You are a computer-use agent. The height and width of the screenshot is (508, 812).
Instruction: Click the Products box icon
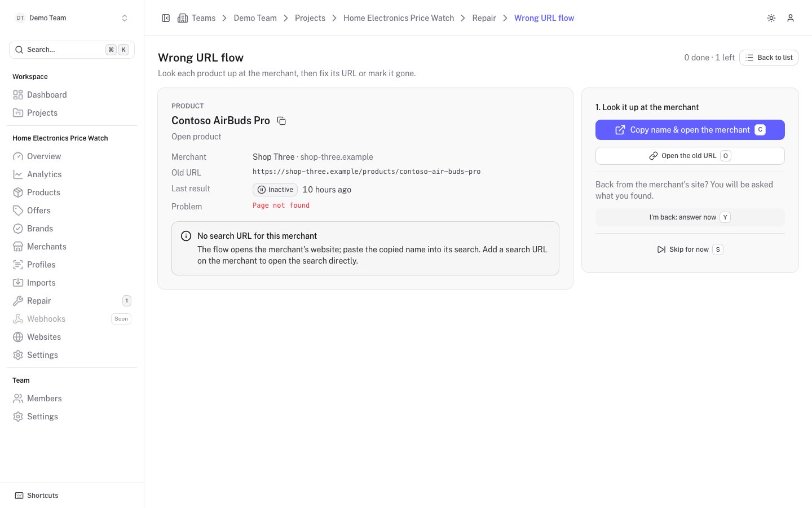[18, 192]
